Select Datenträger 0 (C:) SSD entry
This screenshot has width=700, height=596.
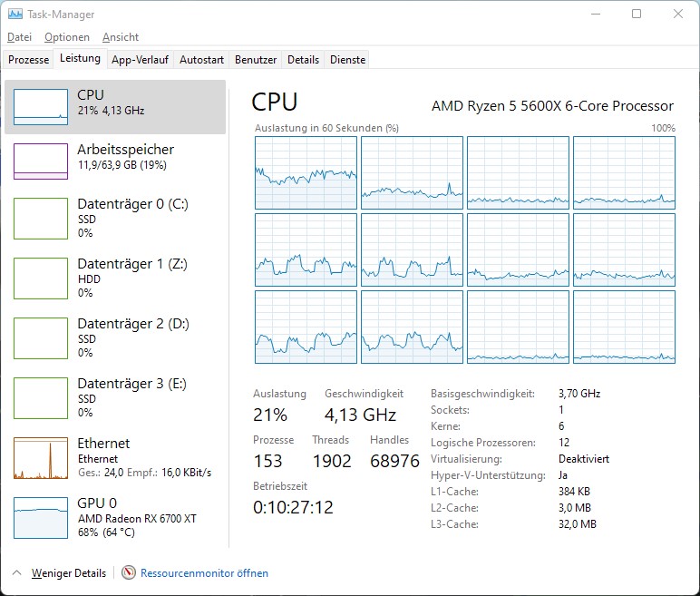(115, 219)
